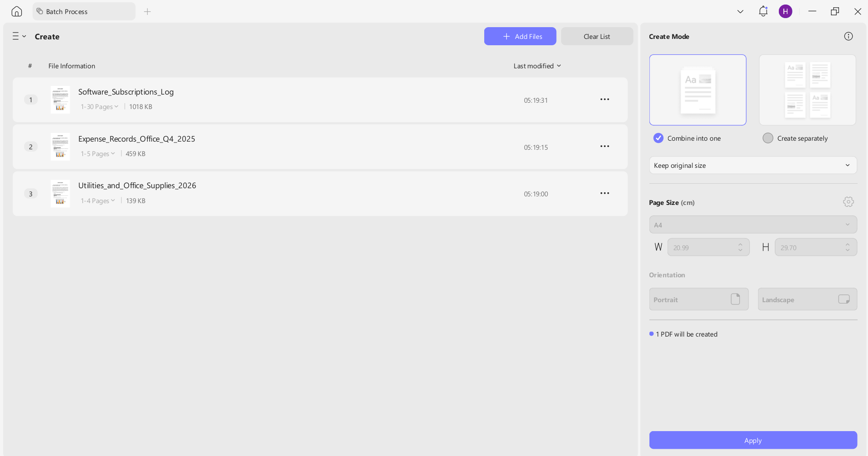Show Create Mode info icon
The image size is (868, 456).
pyautogui.click(x=849, y=36)
